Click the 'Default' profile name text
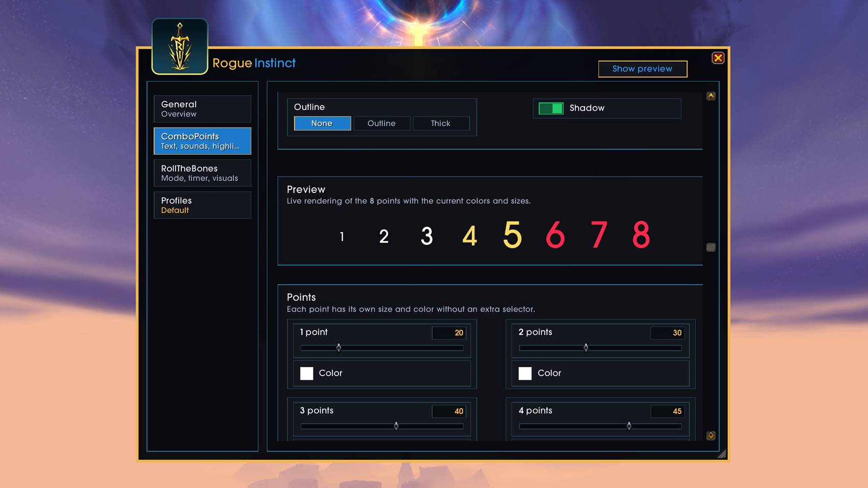The height and width of the screenshot is (488, 868). tap(175, 210)
